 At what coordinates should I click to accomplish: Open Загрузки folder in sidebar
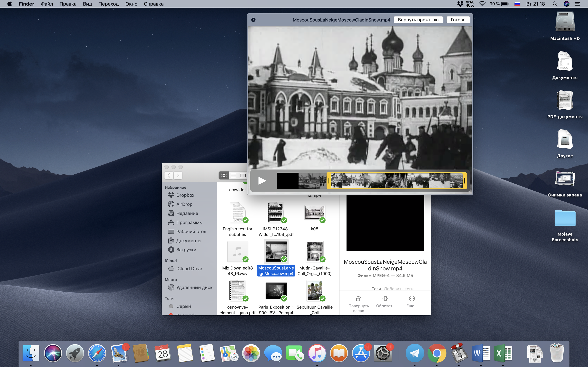(x=186, y=250)
